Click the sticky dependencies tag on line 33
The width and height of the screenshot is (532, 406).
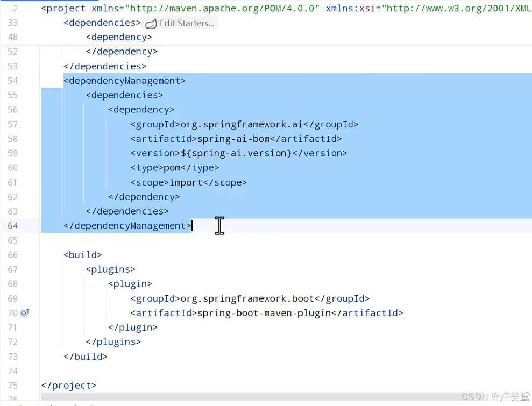[102, 23]
